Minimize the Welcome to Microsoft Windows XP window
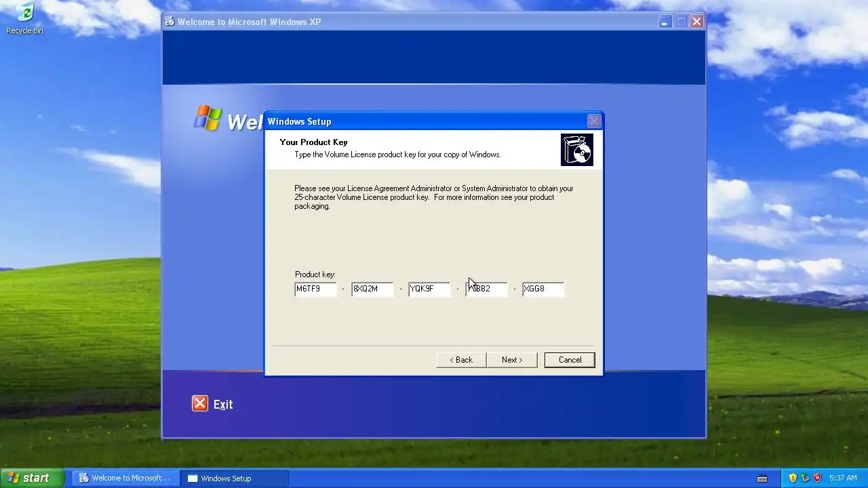Screen dimensions: 868x488 click(x=665, y=22)
